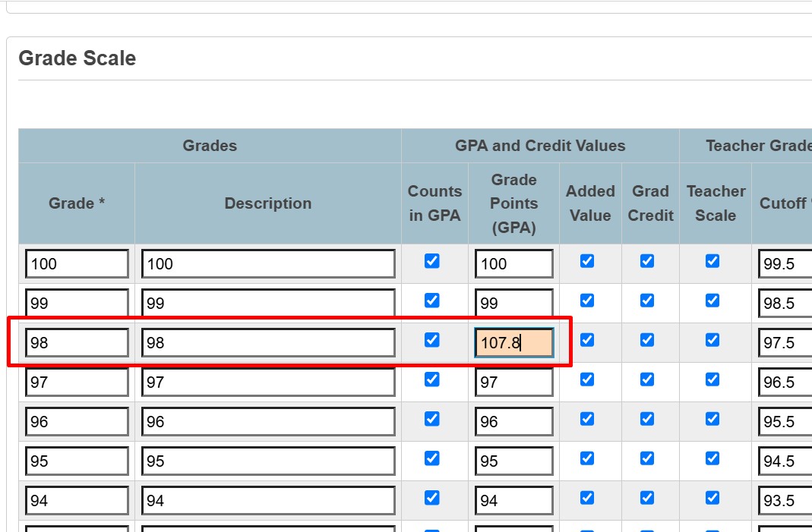Click the Description field for grade 96

tap(268, 422)
